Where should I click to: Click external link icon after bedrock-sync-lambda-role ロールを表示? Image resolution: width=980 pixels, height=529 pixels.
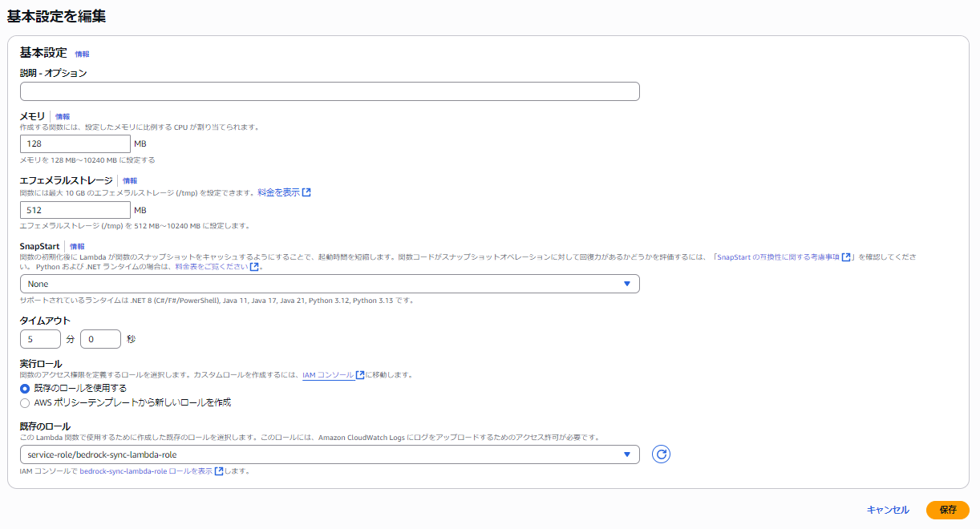coord(218,472)
